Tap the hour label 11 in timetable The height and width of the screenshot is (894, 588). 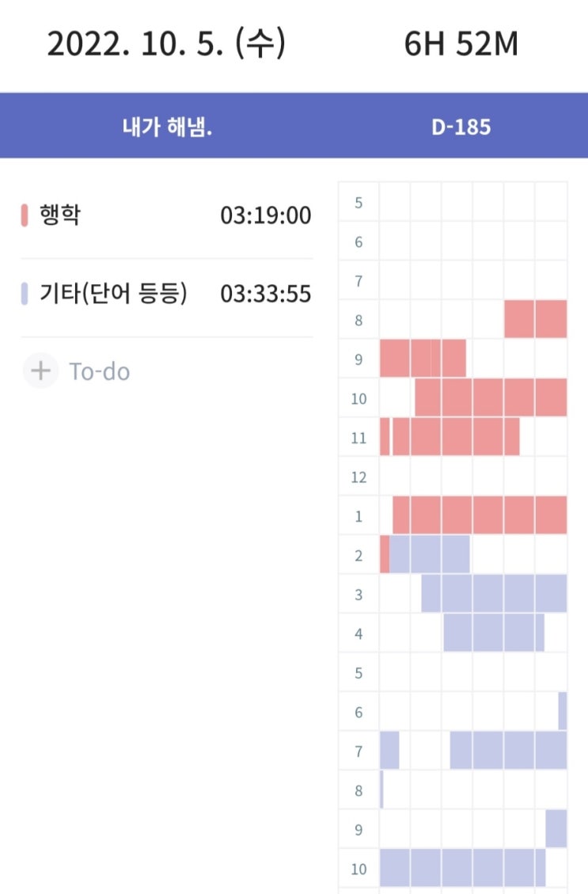tap(358, 438)
